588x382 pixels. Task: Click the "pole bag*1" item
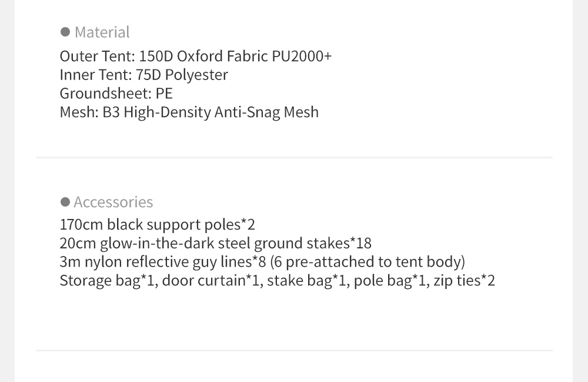point(390,280)
